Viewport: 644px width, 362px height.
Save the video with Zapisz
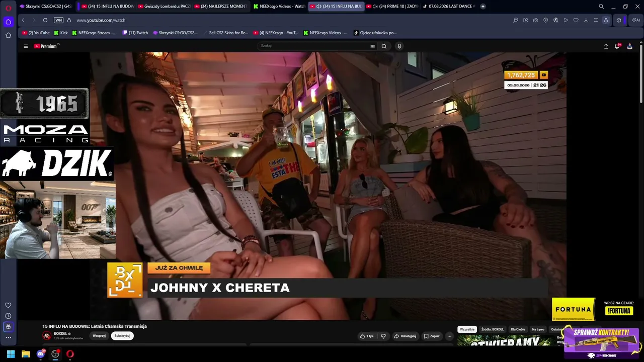click(x=432, y=336)
